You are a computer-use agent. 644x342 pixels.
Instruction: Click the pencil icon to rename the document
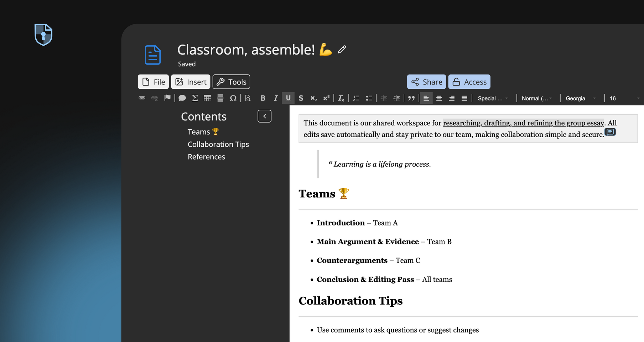pyautogui.click(x=342, y=50)
